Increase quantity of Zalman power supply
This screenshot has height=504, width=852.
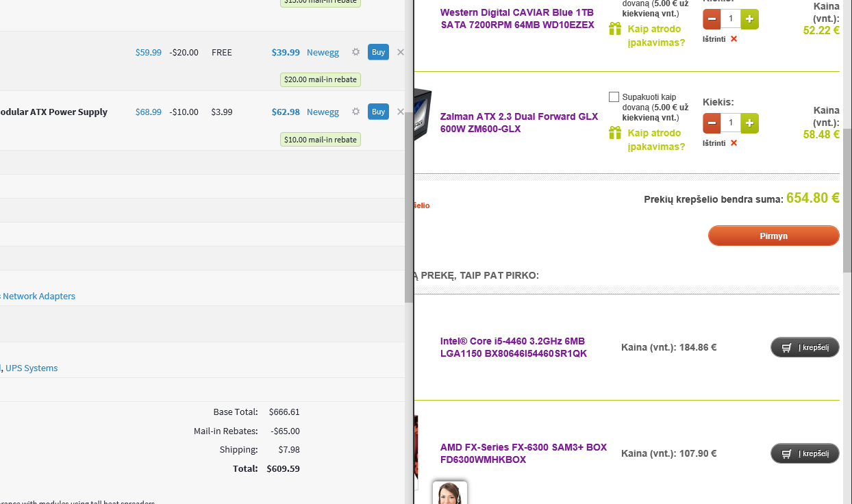pos(750,123)
